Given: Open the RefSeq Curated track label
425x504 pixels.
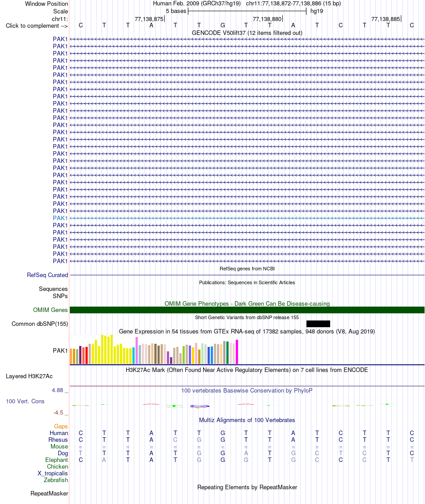Looking at the screenshot, I should (x=47, y=275).
